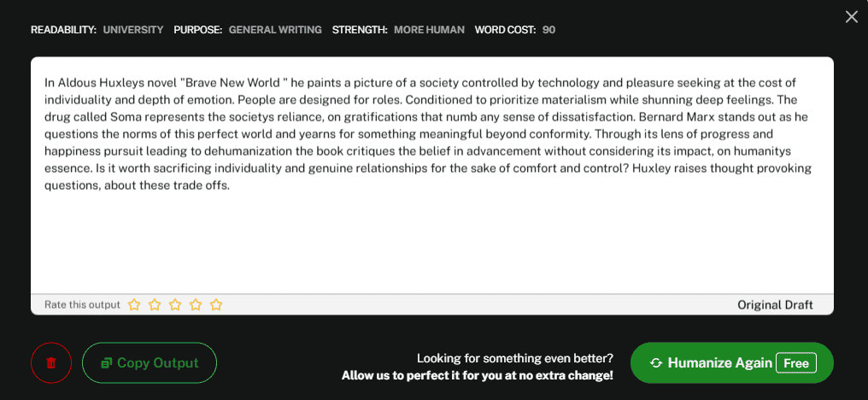
Task: Rate output with the fourth star
Action: (x=196, y=304)
